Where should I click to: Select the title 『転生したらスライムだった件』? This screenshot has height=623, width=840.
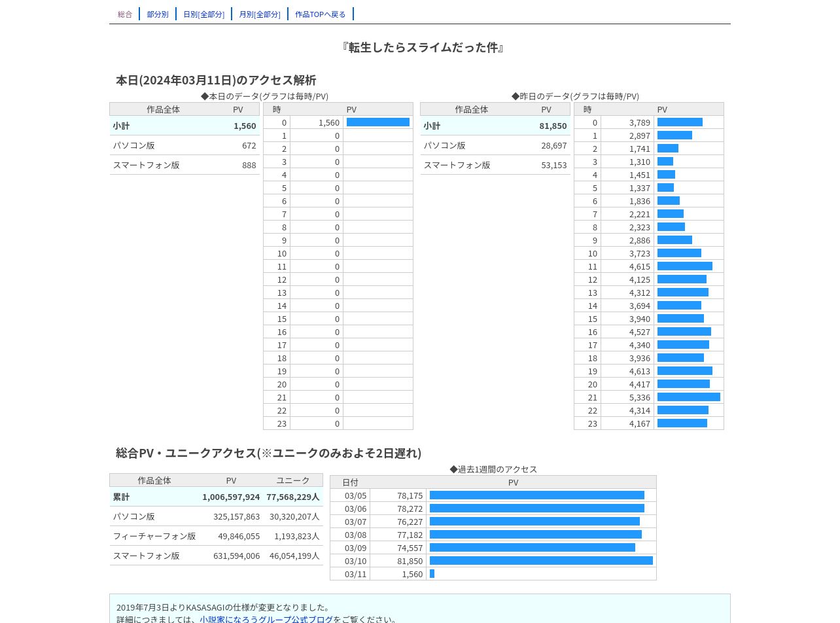[x=422, y=47]
